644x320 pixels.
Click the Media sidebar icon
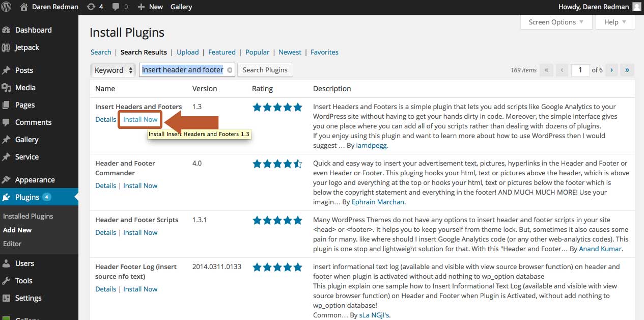coord(7,88)
